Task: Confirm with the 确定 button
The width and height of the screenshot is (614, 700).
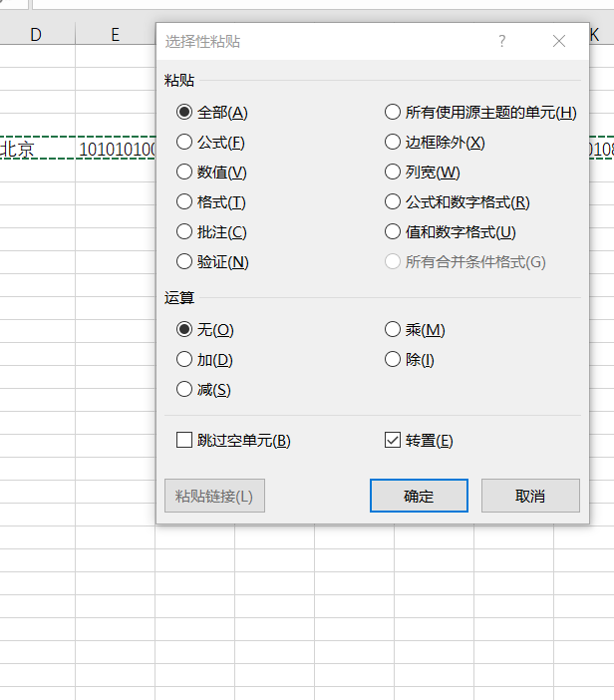Action: coord(419,496)
